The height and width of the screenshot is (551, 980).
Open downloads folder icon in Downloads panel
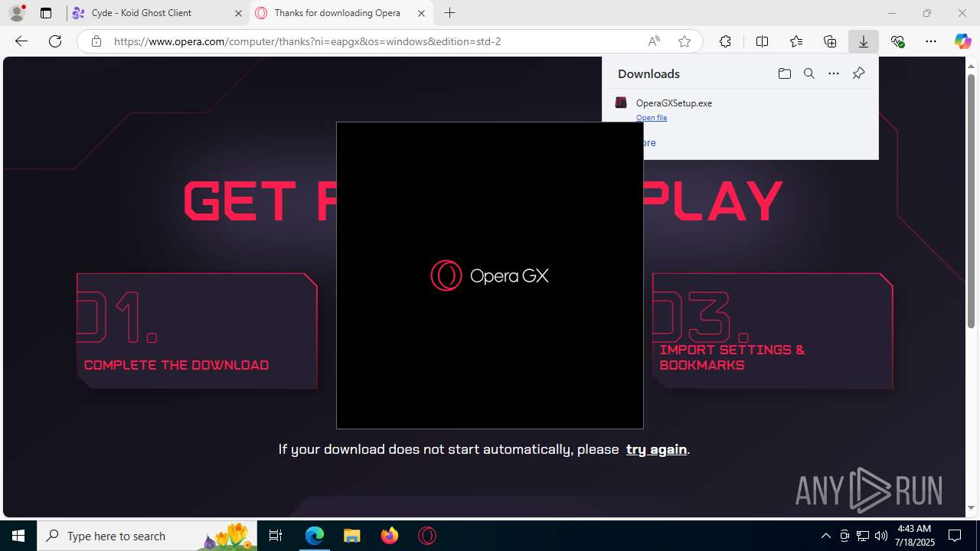[x=784, y=73]
